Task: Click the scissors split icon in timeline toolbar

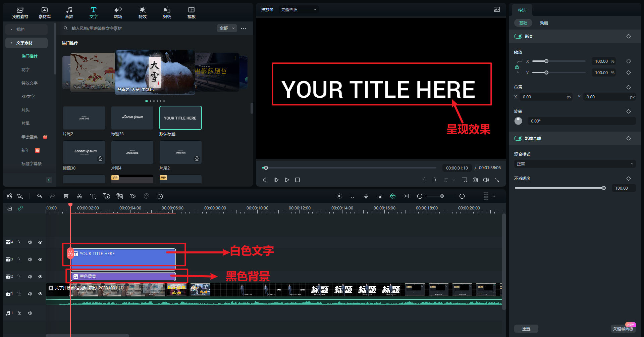Action: [79, 196]
